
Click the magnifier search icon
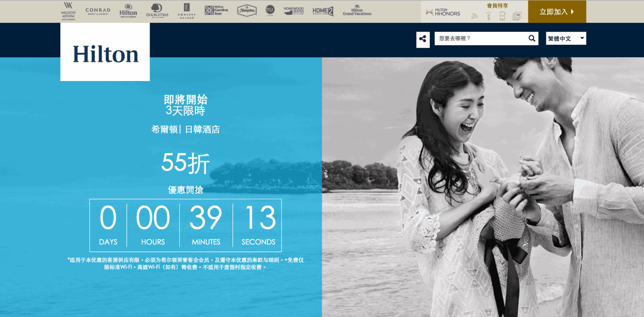click(x=532, y=38)
